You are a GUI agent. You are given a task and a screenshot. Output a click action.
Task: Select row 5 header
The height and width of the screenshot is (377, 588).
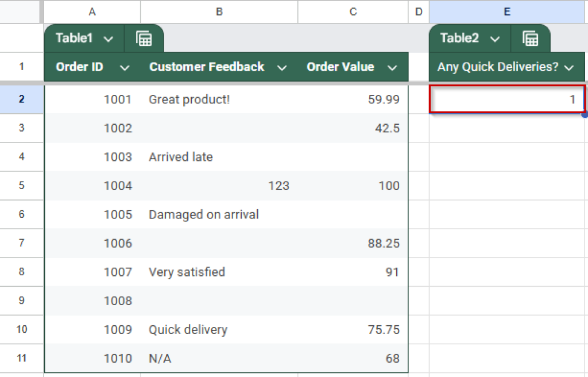pos(21,185)
